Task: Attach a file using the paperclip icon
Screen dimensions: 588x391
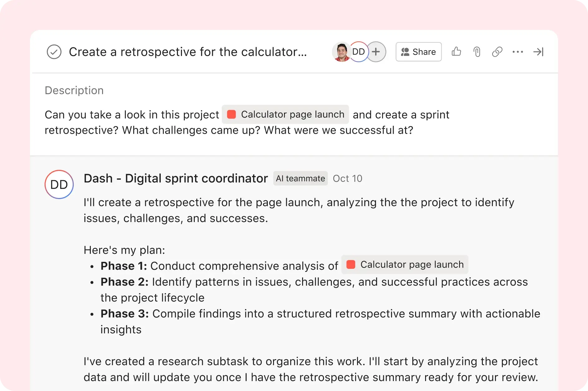Action: (476, 52)
